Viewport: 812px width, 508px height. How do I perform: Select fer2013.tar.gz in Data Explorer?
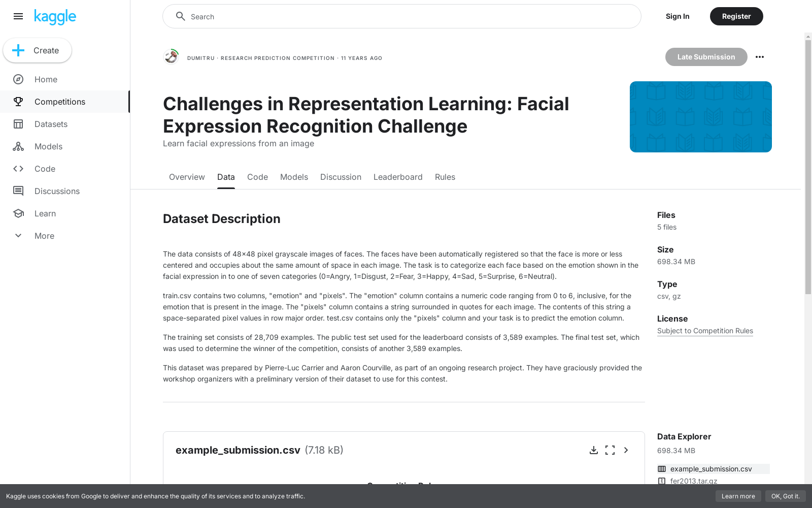(694, 481)
